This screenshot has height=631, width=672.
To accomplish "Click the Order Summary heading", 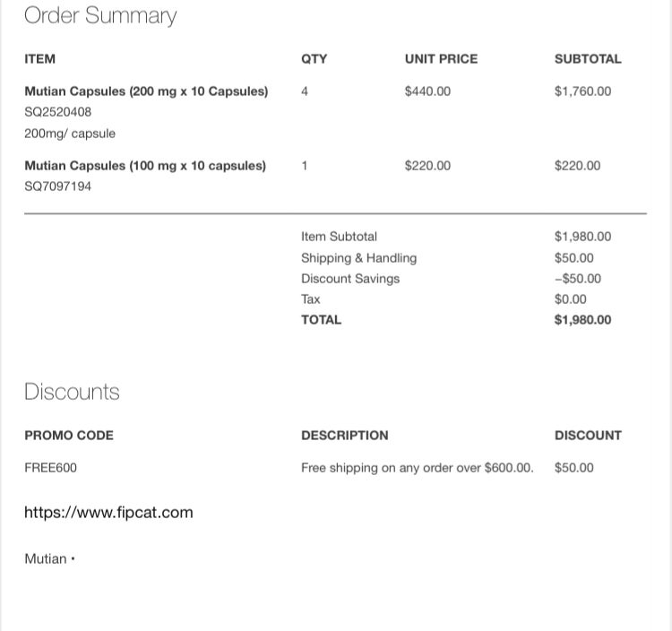I will click(100, 15).
